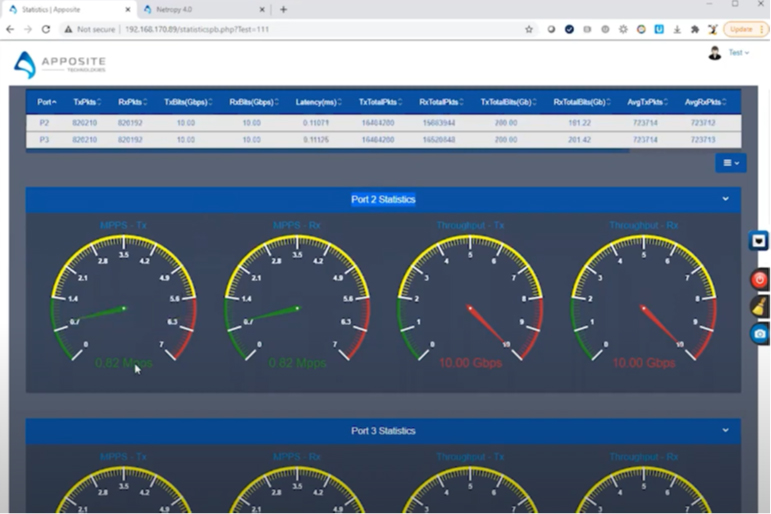Take a snapshot with the blue camera icon

point(759,334)
